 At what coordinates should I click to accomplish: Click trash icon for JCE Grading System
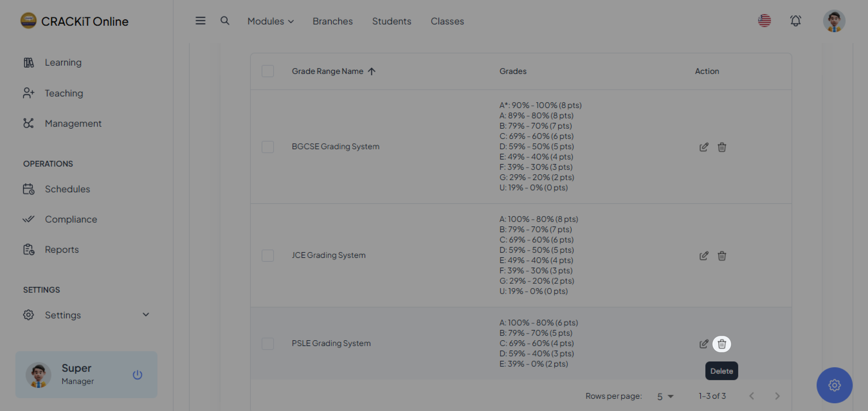[x=722, y=256]
